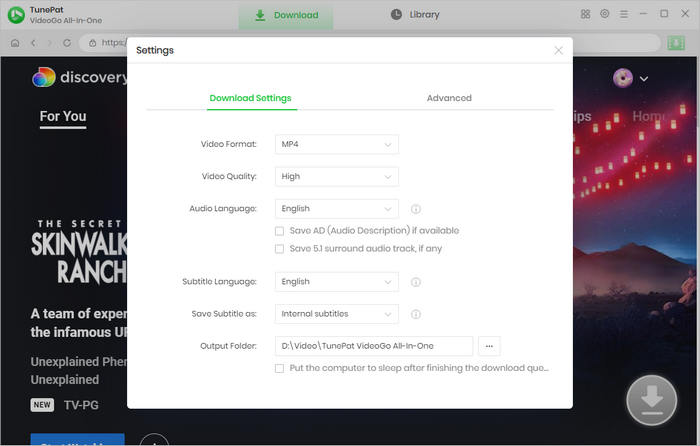Screen dimensions: 700x446
Task: Click the round download arrow button
Action: pos(651,400)
